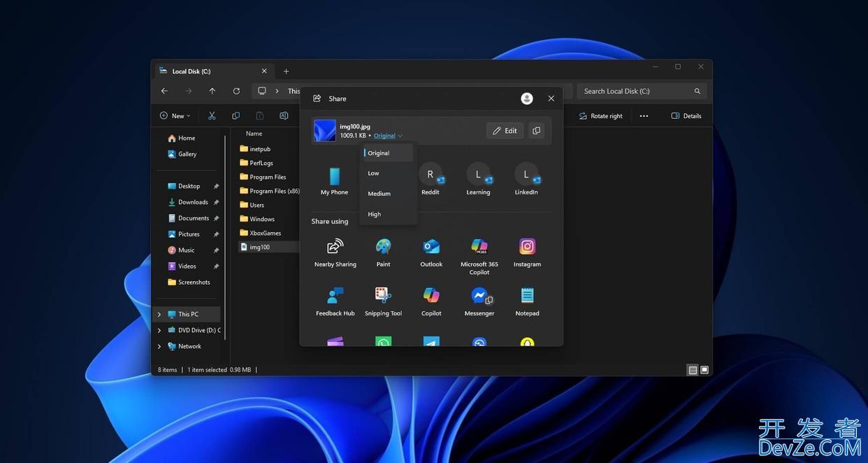Open Nearby Sharing in the share panel

coord(335,253)
